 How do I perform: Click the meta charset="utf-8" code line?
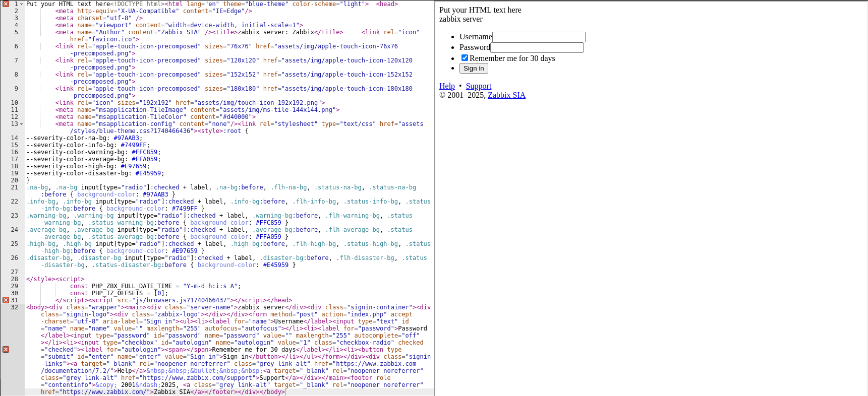[99, 18]
